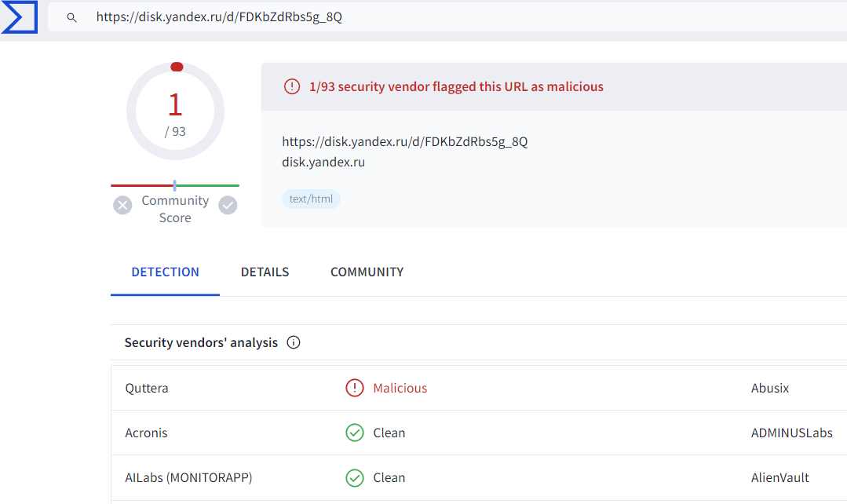Click the community score slider handle
Image resolution: width=847 pixels, height=504 pixels.
click(174, 185)
